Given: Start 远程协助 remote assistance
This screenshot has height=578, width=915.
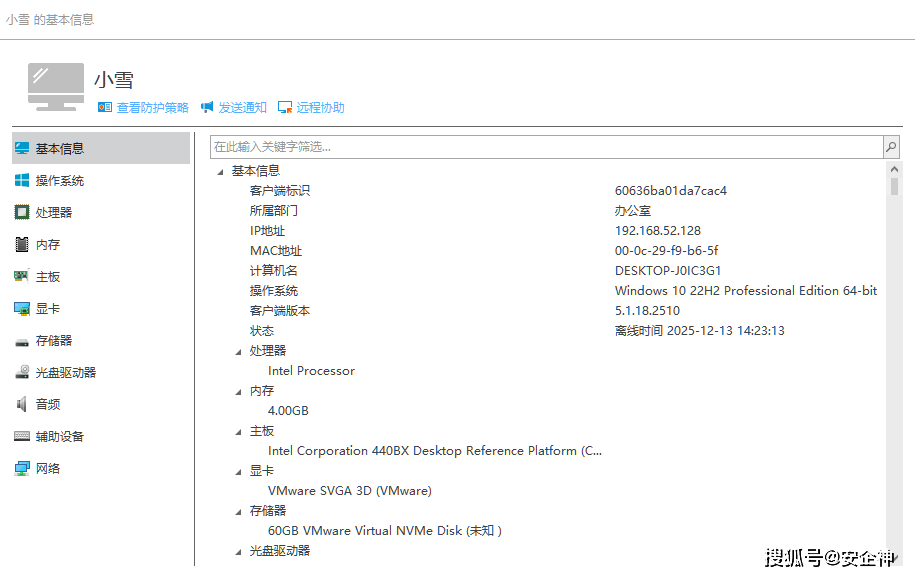Looking at the screenshot, I should (x=320, y=108).
